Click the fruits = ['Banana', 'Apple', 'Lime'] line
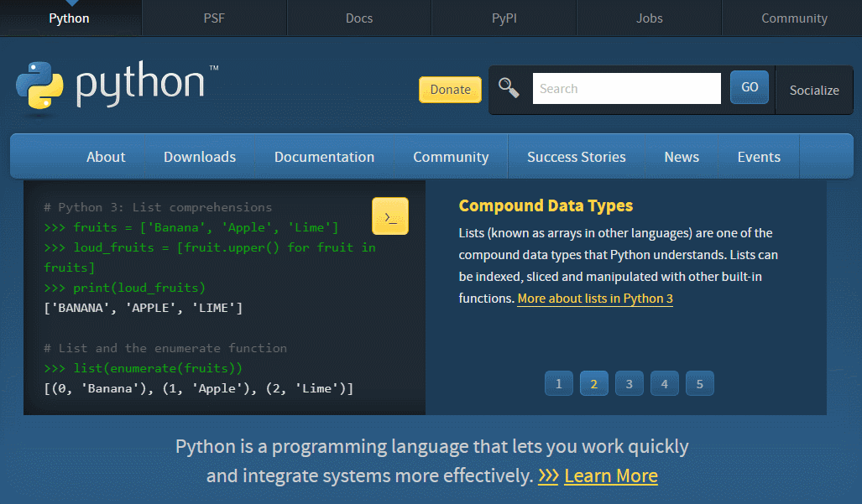Screen dimensions: 862x504 tap(191, 227)
